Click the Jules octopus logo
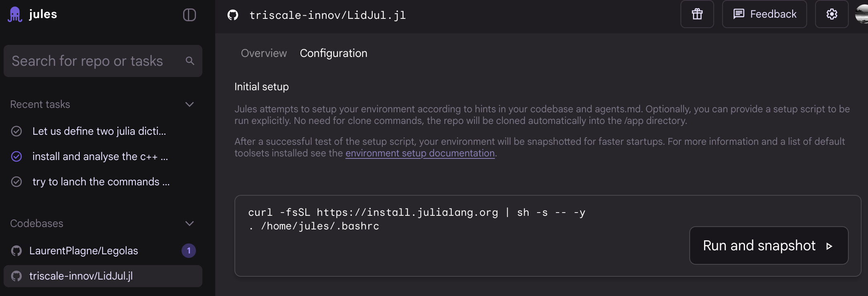868x296 pixels. point(15,15)
